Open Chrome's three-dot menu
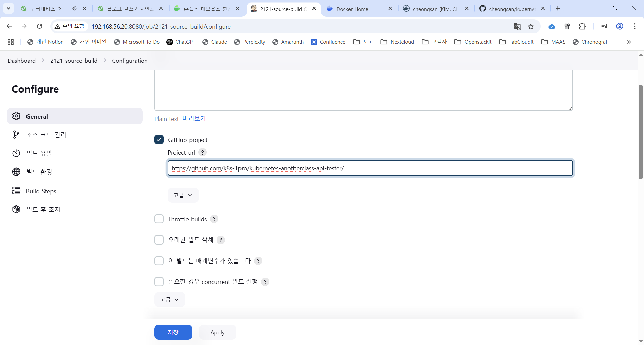Screen dimensions: 644x345 tap(635, 26)
